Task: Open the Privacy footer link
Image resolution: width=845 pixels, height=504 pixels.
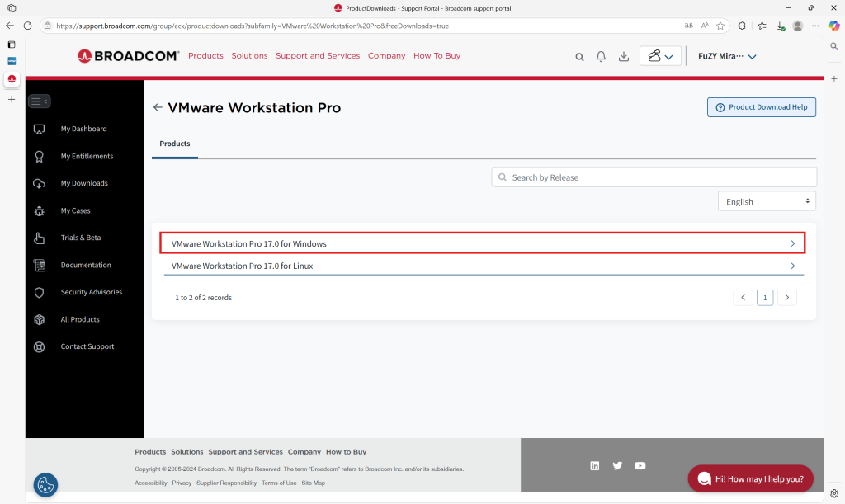Action: tap(182, 483)
